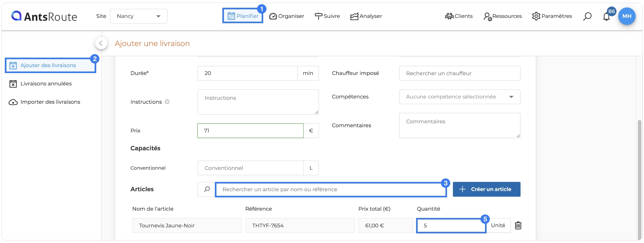Screen dimensions: 644x243
Task: Click the Unité label next to quantity
Action: [498, 225]
